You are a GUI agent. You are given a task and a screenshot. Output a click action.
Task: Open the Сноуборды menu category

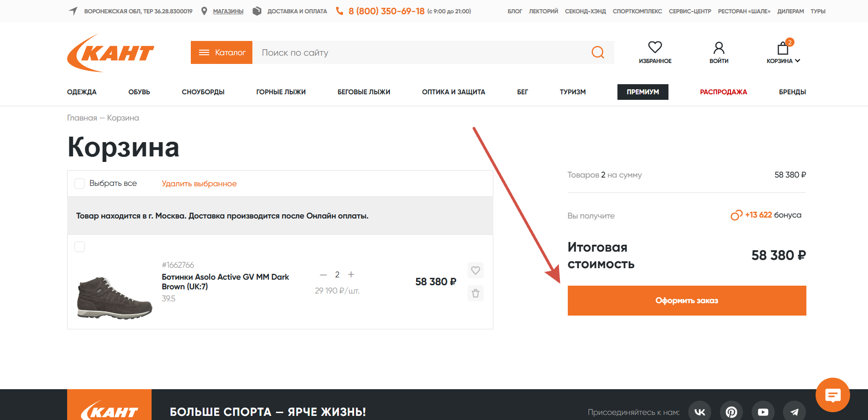coord(203,92)
